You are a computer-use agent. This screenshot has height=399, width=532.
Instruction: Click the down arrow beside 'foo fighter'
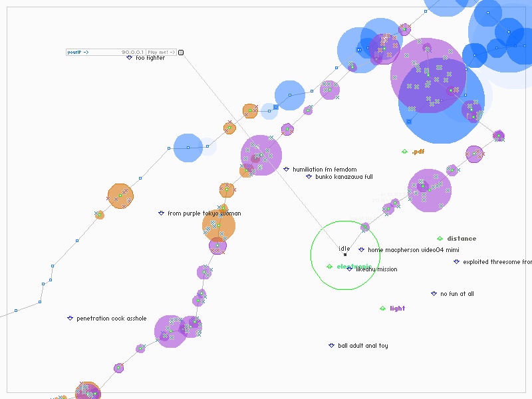[x=130, y=58]
